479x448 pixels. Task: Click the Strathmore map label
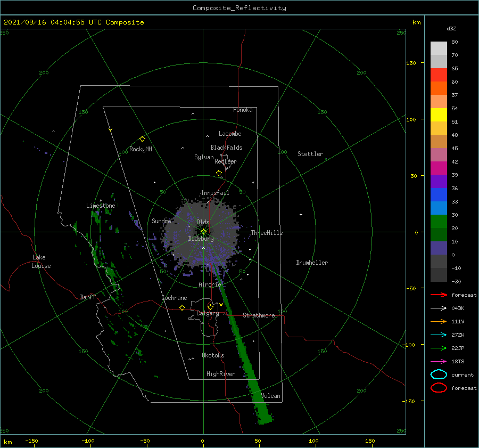pos(259,315)
